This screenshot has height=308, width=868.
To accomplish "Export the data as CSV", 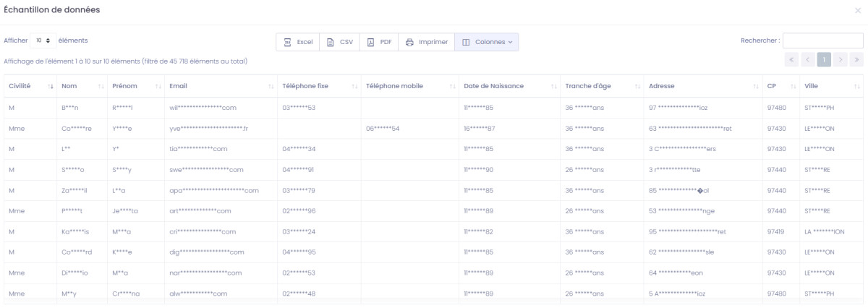I will 340,42.
